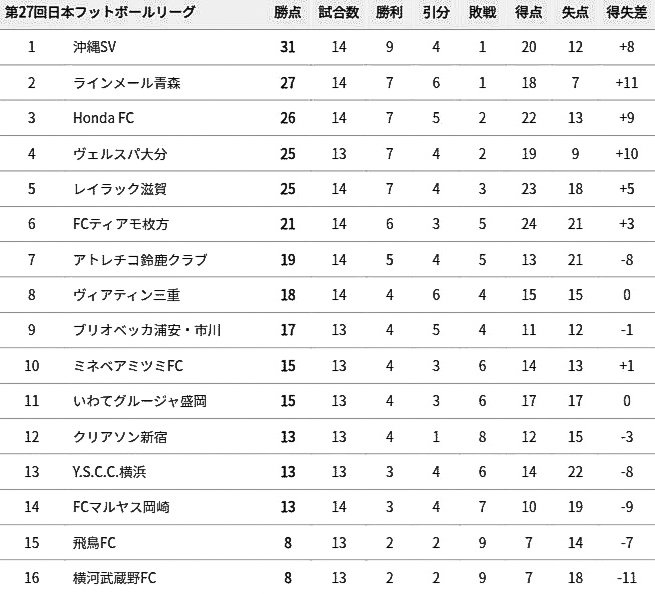The height and width of the screenshot is (594, 655).
Task: Click ヴィアティン三重 team name
Action: (127, 295)
